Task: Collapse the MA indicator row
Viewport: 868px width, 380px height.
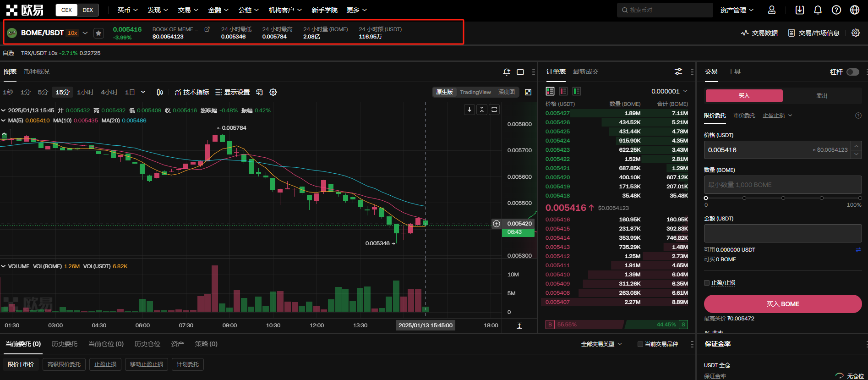Action: (x=4, y=121)
